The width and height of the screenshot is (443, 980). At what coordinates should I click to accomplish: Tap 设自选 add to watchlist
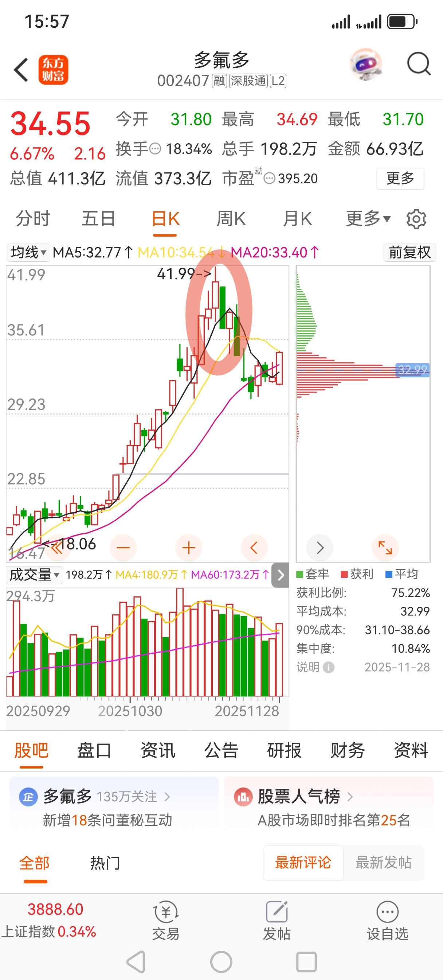click(388, 921)
